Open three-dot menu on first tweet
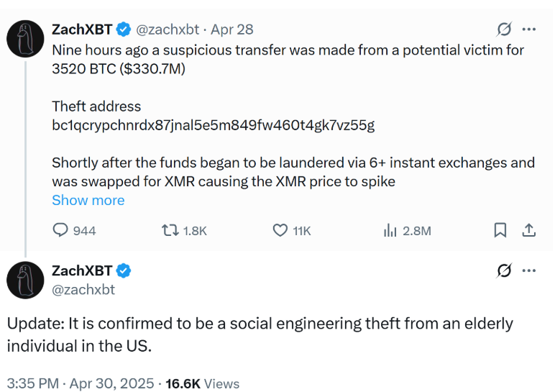This screenshot has height=392, width=555. click(529, 29)
